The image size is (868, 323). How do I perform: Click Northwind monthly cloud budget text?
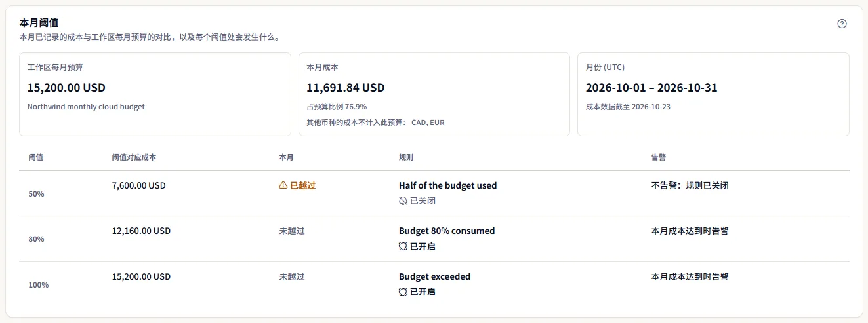click(x=86, y=107)
